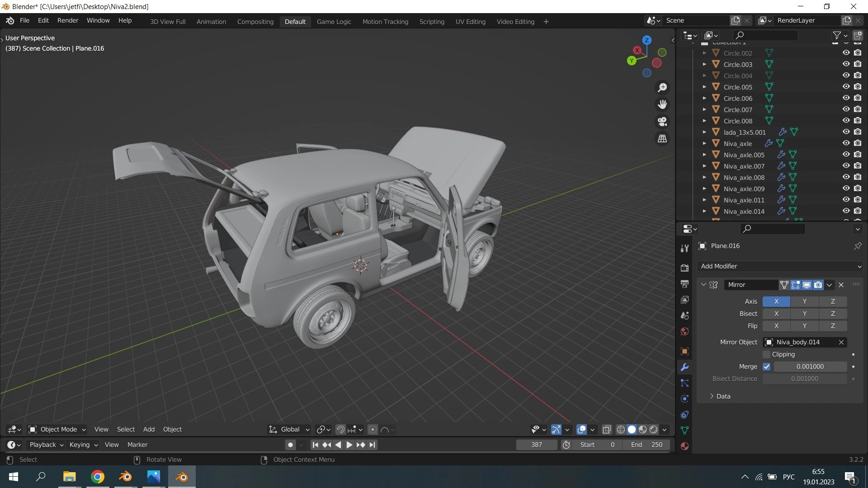Switch to orthographic view grid icon
Viewport: 868px width, 488px height.
click(662, 139)
